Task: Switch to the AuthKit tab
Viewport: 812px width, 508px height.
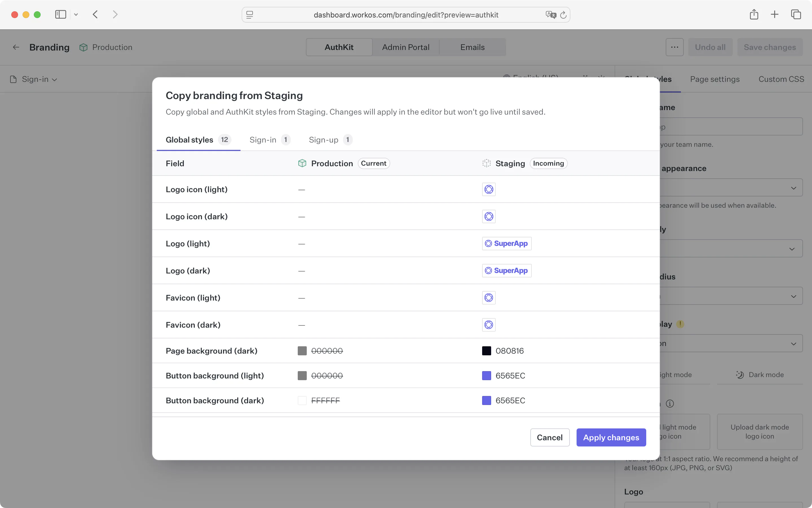Action: (x=339, y=47)
